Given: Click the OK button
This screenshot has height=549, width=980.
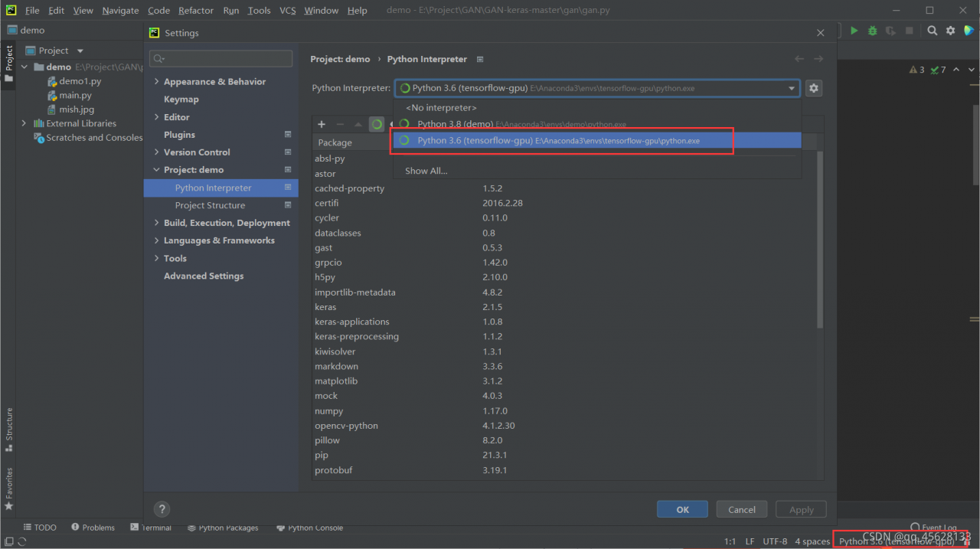Looking at the screenshot, I should pyautogui.click(x=682, y=509).
